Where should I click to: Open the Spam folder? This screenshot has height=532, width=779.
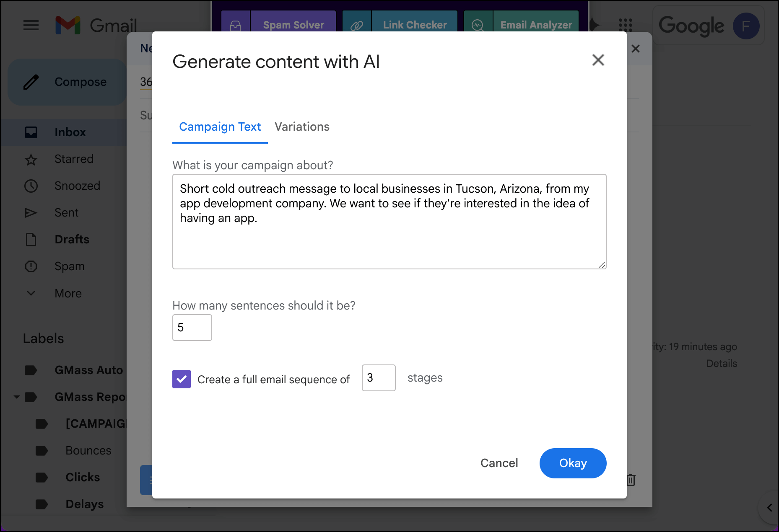(x=69, y=266)
